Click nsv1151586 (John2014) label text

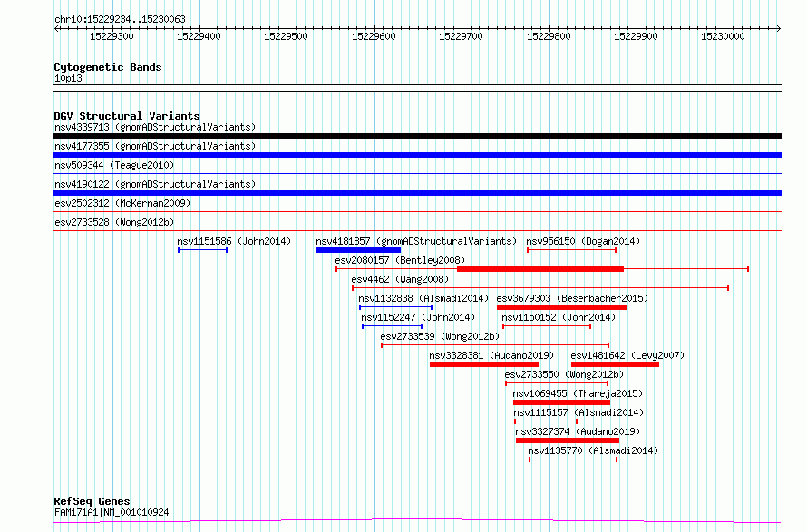coord(234,241)
